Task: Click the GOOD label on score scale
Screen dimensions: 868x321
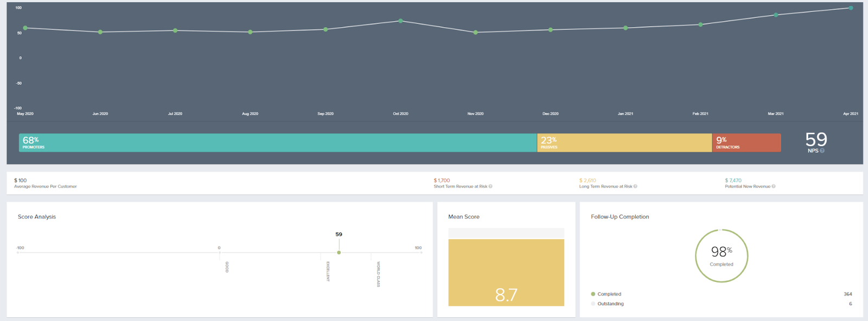Action: pos(227,267)
